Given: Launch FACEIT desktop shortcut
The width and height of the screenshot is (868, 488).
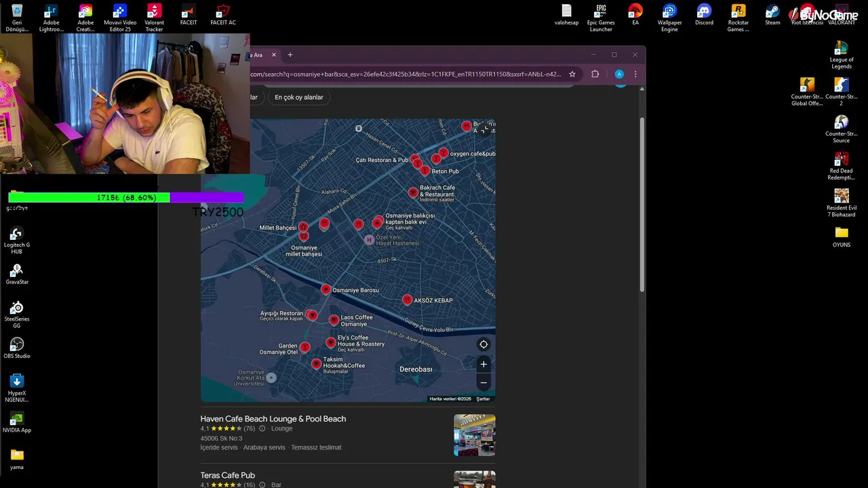Looking at the screenshot, I should [189, 15].
